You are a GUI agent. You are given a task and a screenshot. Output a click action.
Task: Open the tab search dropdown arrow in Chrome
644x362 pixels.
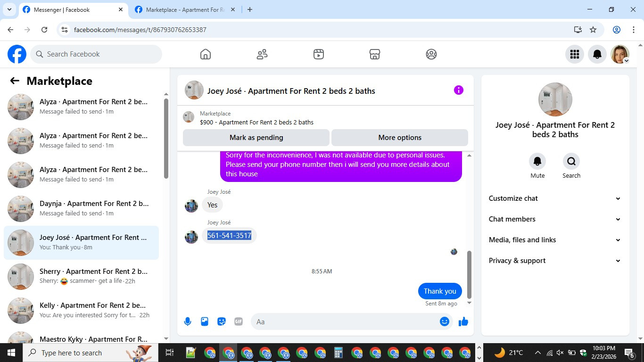click(9, 9)
